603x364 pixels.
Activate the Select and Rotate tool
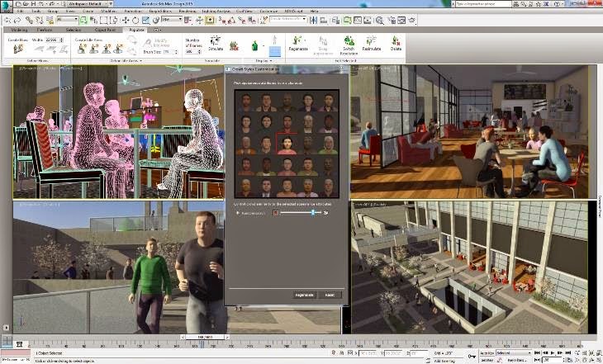point(135,21)
